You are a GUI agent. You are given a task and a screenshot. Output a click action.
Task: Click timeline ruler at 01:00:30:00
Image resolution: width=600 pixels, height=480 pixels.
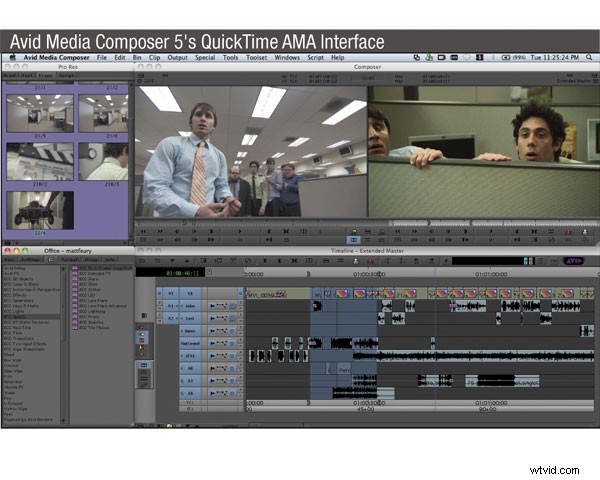tap(369, 274)
